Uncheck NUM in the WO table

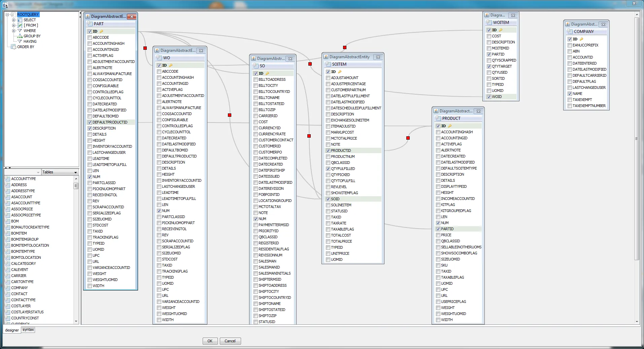point(159,211)
